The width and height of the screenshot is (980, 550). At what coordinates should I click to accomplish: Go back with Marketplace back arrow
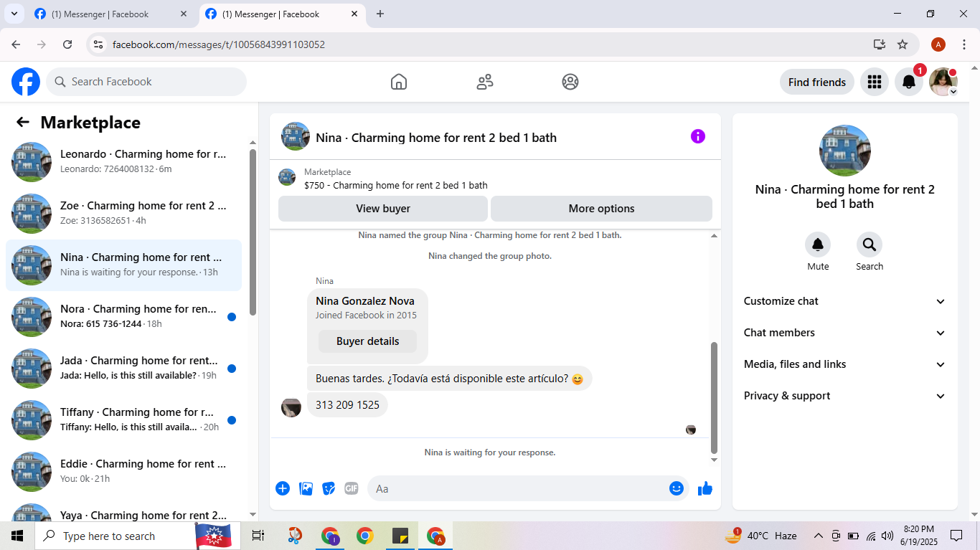(x=23, y=122)
